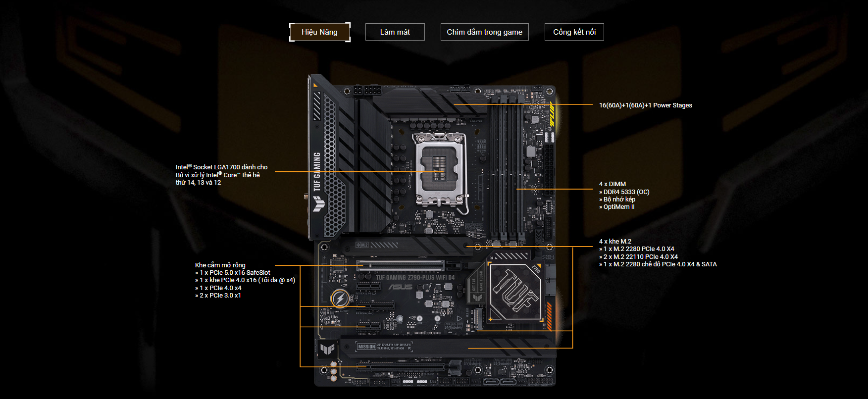Click the 2 x PCIe 3.0 x1 line
This screenshot has width=868, height=399.
point(218,296)
